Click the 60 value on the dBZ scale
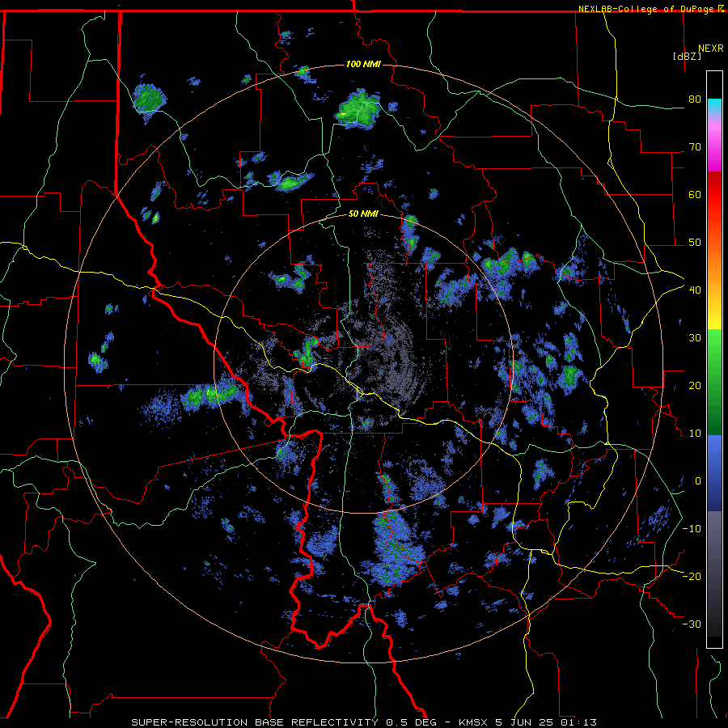This screenshot has width=728, height=728. pos(695,194)
